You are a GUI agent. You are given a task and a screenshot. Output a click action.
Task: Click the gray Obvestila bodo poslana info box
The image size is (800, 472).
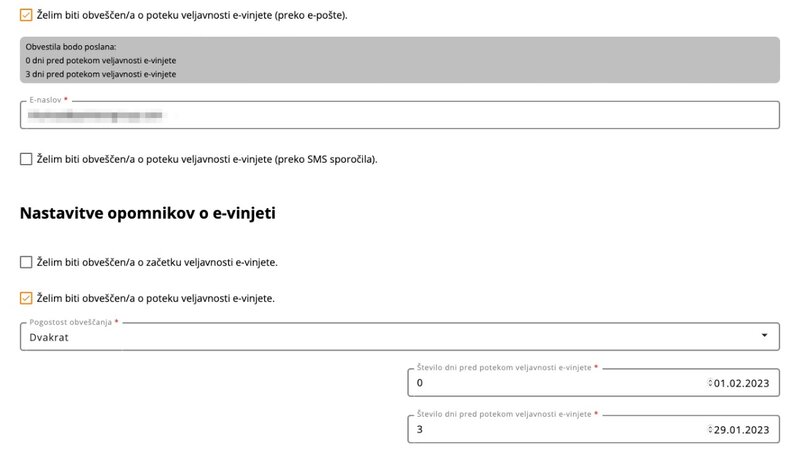click(399, 60)
